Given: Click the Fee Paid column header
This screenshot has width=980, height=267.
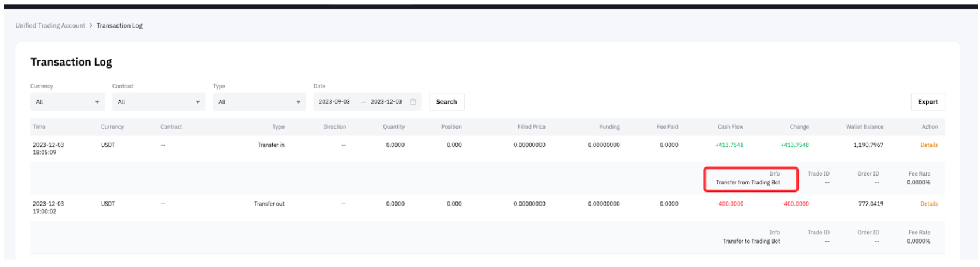Looking at the screenshot, I should pyautogui.click(x=667, y=127).
